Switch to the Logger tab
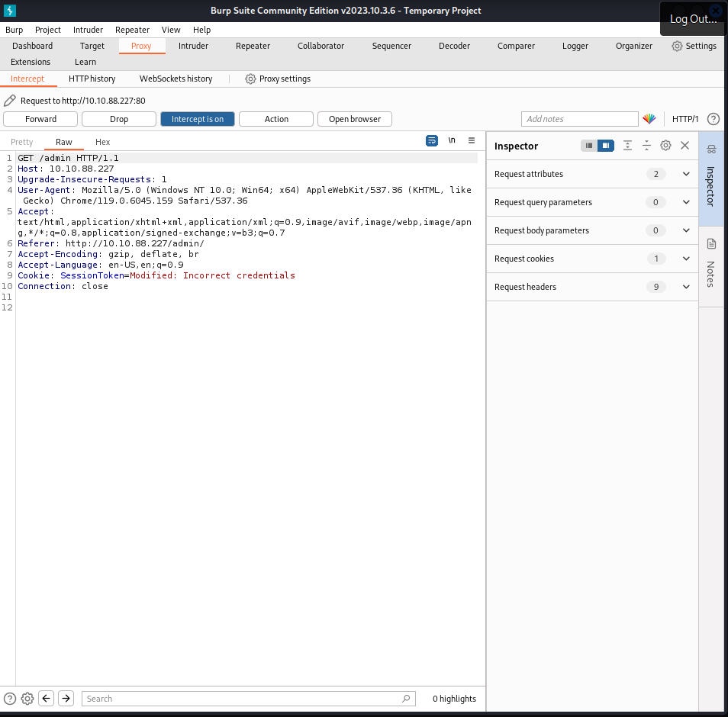This screenshot has height=717, width=728. [575, 46]
